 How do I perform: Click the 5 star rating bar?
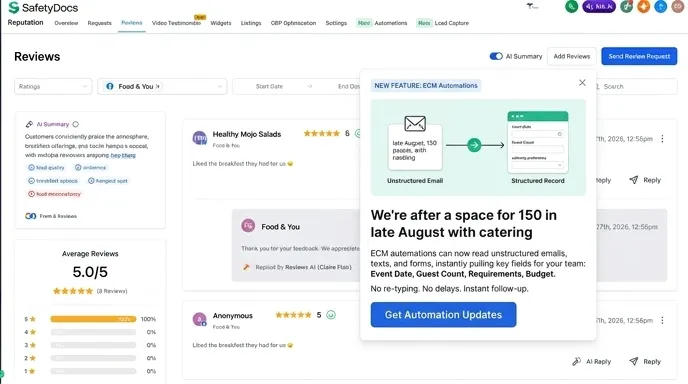tap(93, 319)
